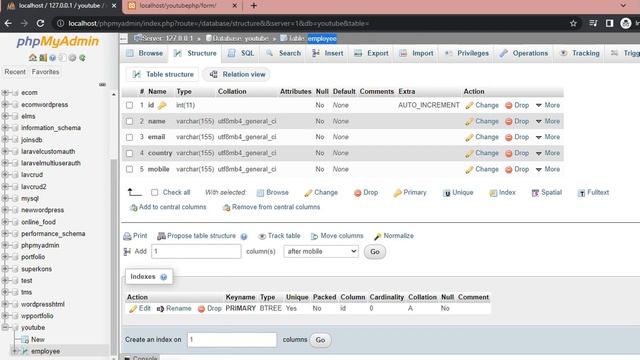Image resolution: width=640 pixels, height=360 pixels.
Task: Click Primary key icon in With selected
Action: coord(397,193)
